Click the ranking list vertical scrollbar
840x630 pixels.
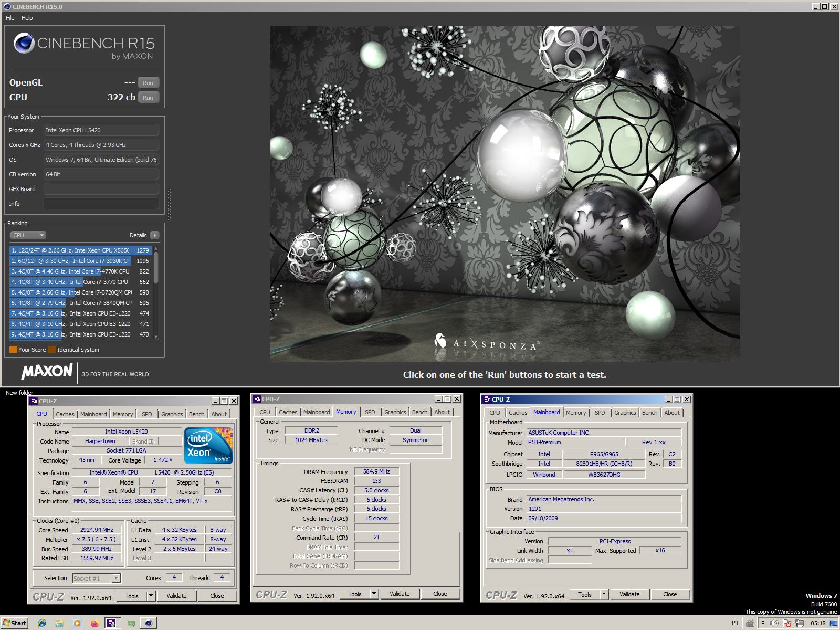click(x=156, y=269)
